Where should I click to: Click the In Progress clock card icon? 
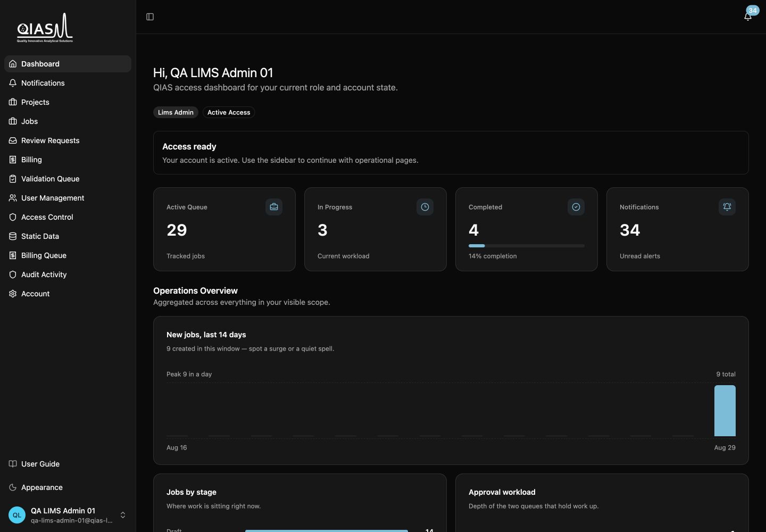click(425, 207)
